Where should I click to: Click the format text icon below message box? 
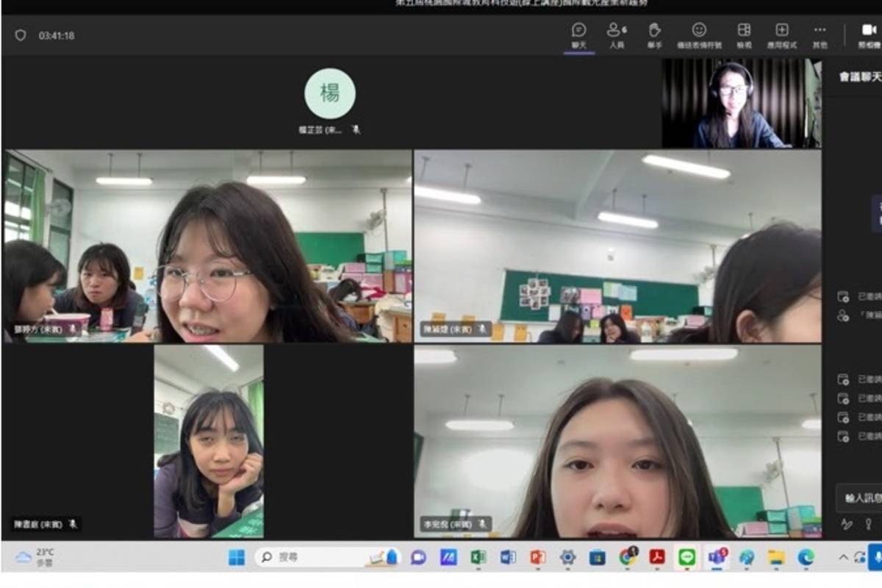(846, 524)
